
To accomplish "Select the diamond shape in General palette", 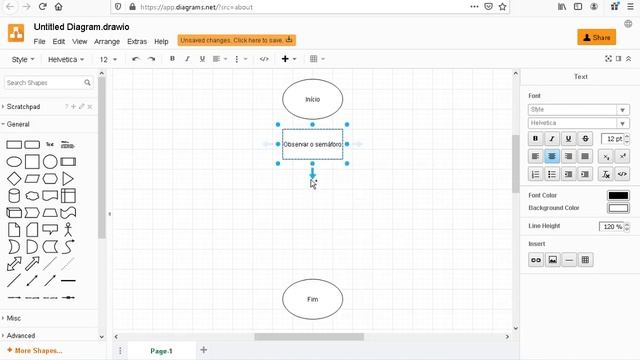I will click(14, 179).
